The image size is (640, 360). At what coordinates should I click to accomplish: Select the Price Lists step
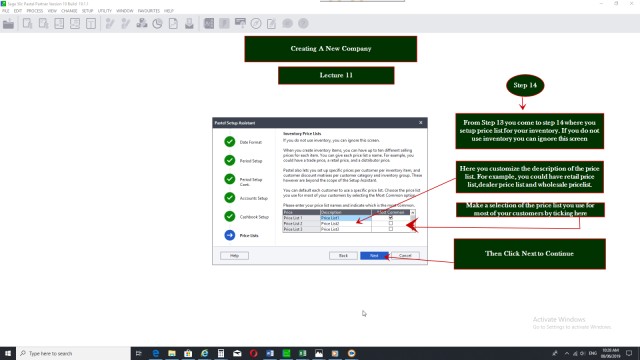pyautogui.click(x=241, y=236)
